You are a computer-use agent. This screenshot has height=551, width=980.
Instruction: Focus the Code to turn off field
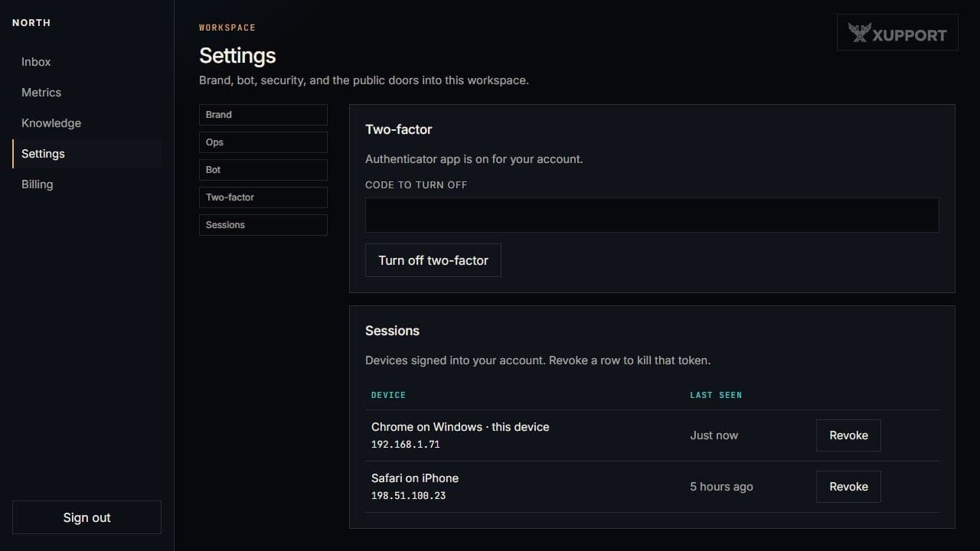652,215
